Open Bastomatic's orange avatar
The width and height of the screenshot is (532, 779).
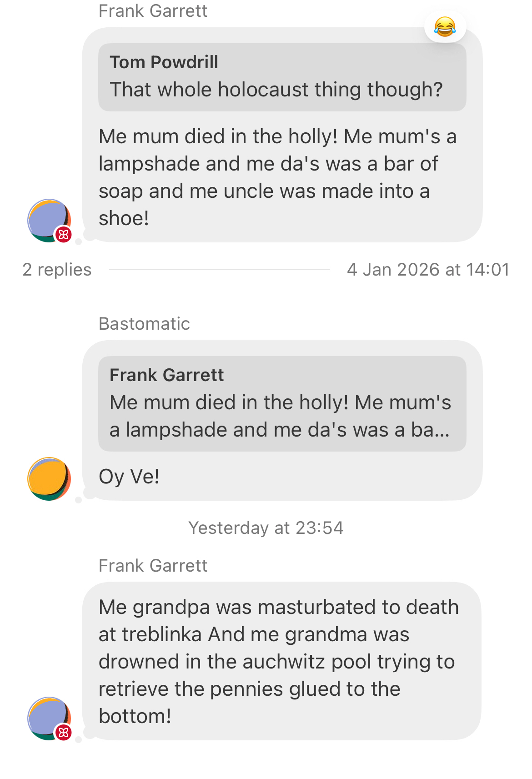coord(49,478)
